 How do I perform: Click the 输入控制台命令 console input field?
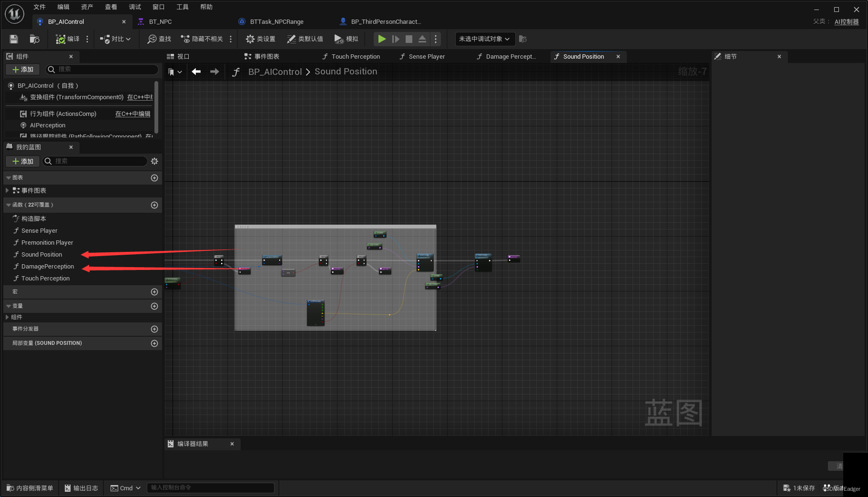point(211,487)
